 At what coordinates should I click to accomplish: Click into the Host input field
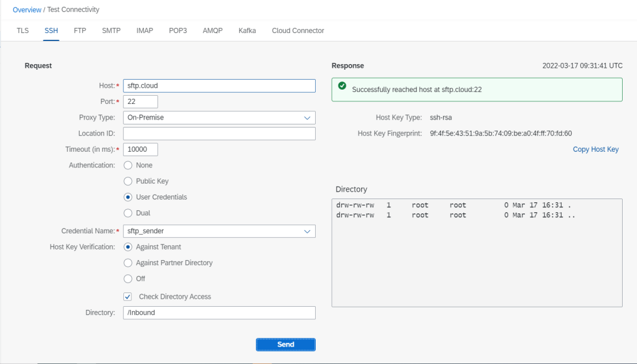click(219, 86)
